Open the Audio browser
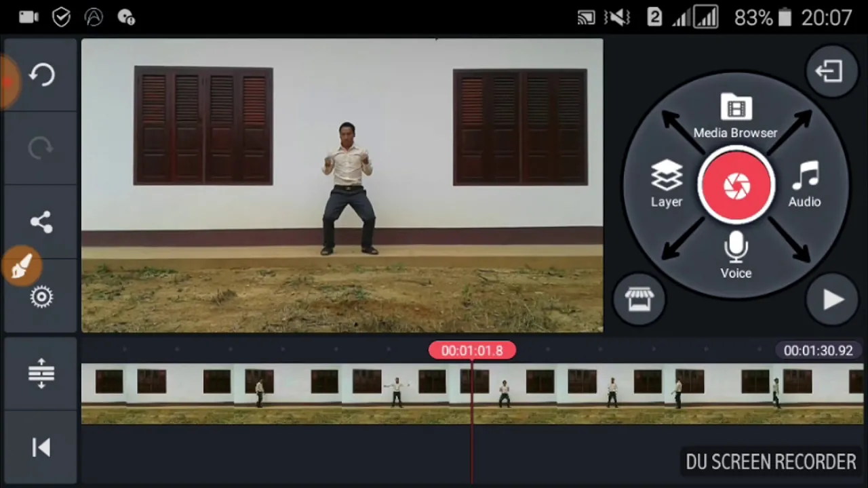Viewport: 868px width, 488px height. [805, 184]
